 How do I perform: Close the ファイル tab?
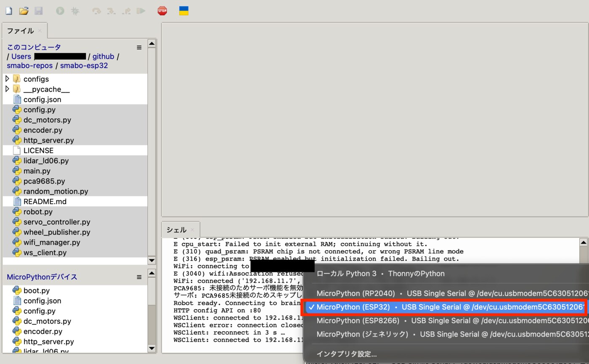[x=40, y=31]
